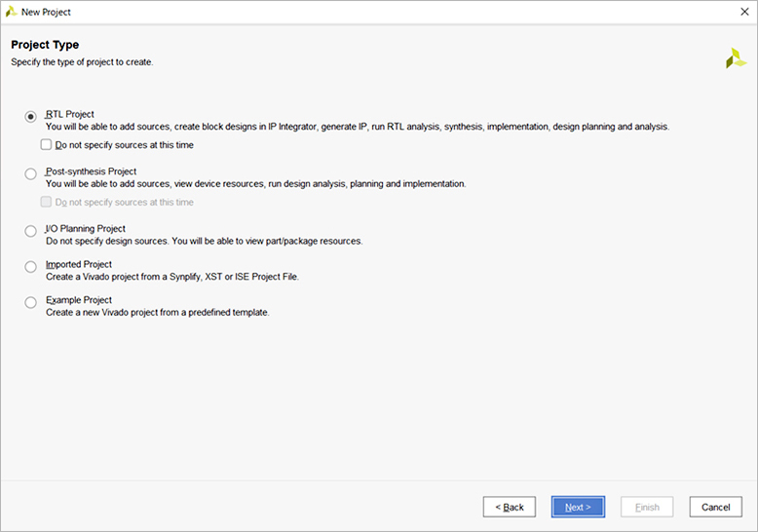Return to the previous page with Back
758x532 pixels.
click(509, 507)
